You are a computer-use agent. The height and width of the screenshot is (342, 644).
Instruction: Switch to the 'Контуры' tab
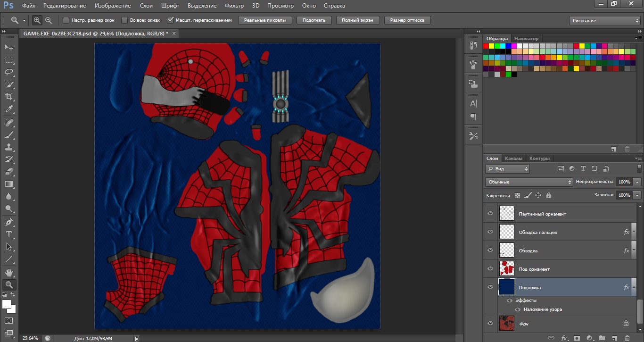click(540, 158)
